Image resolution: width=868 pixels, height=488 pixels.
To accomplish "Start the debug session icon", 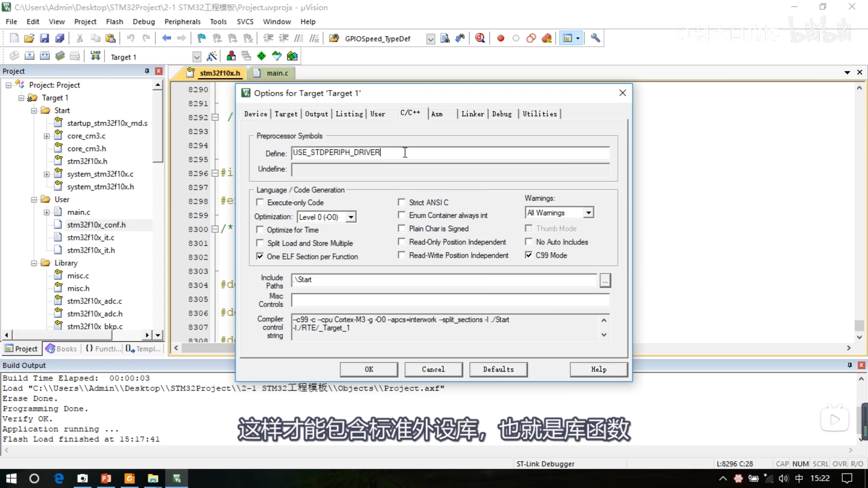I will coord(479,38).
